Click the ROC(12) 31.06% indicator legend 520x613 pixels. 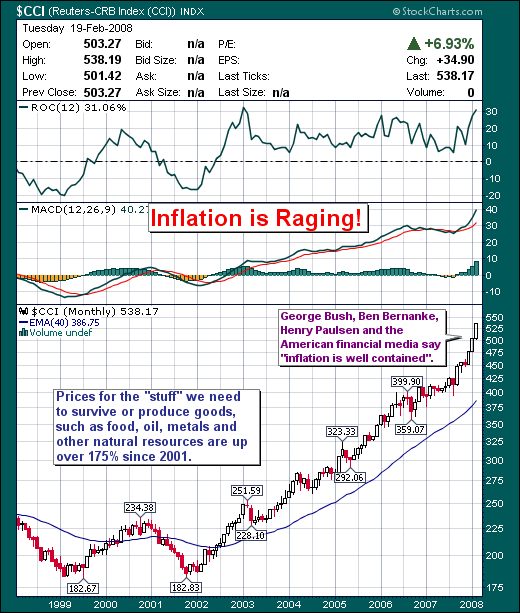pyautogui.click(x=73, y=108)
